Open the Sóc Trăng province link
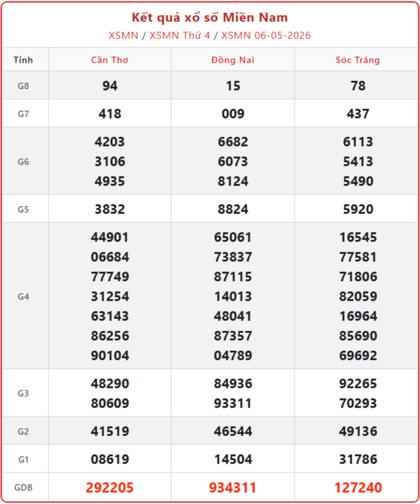The image size is (420, 504). point(358,60)
